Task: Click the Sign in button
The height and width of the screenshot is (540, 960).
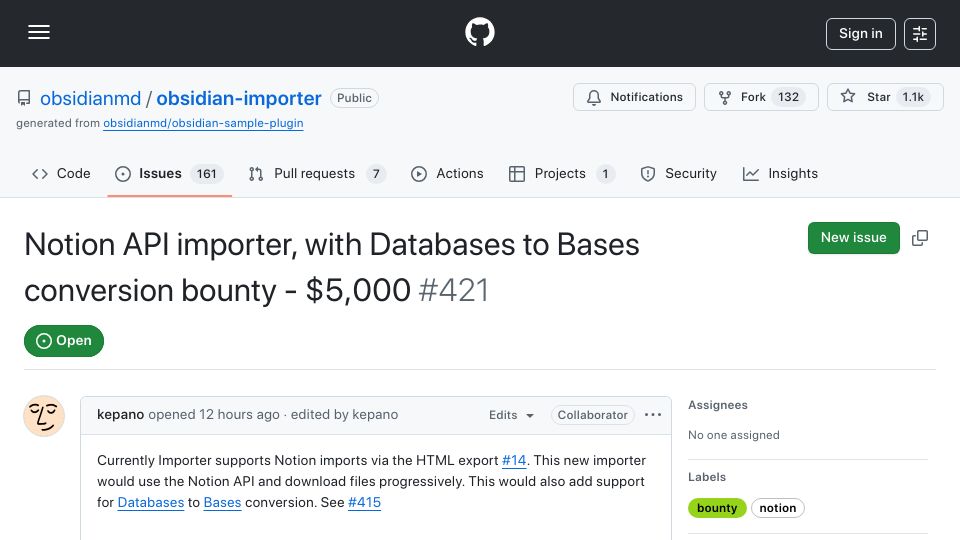Action: click(860, 34)
